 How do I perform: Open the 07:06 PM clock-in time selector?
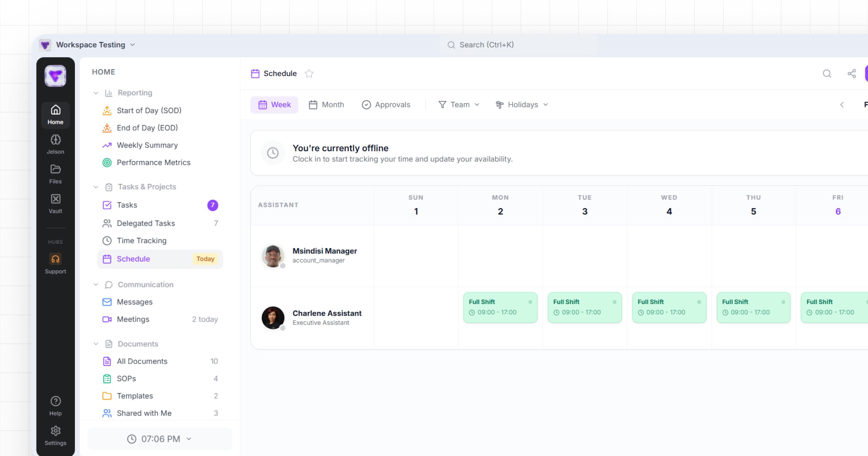coord(159,439)
